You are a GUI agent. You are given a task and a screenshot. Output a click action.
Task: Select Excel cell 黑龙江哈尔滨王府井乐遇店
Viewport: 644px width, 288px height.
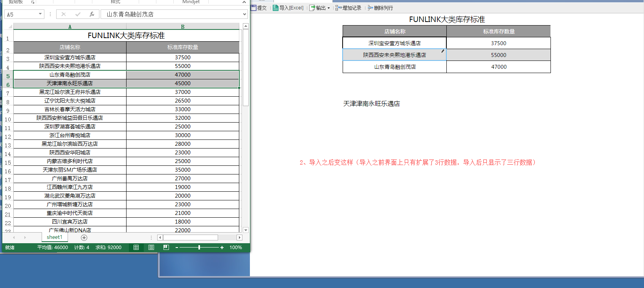coord(70,92)
